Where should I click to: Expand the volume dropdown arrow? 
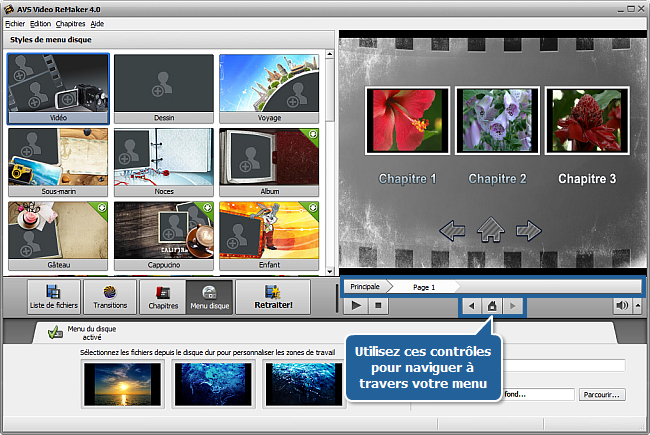click(x=636, y=306)
